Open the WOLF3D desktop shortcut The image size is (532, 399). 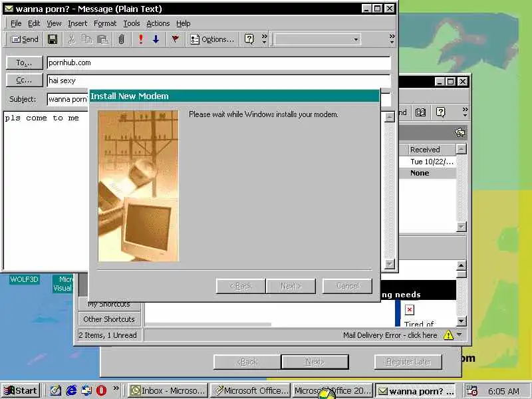[x=24, y=279]
